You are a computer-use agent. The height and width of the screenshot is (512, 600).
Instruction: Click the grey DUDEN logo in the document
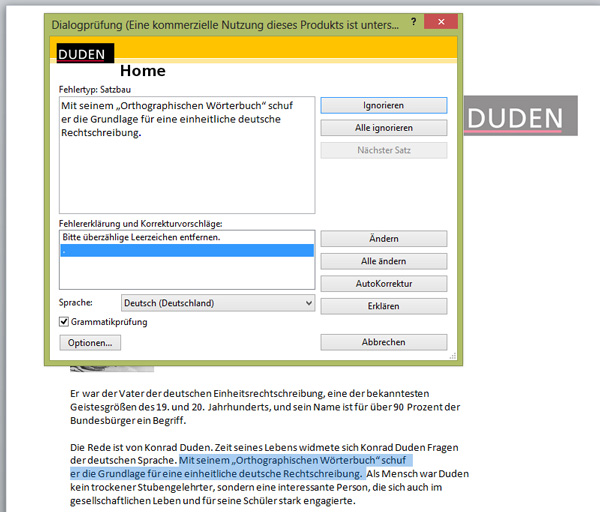pos(514,118)
